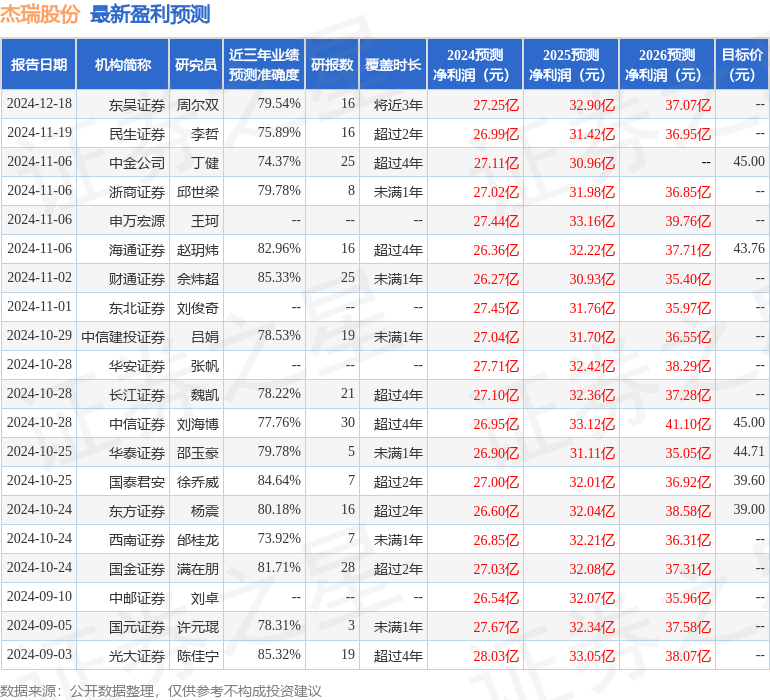Click analyst name 李哲
The width and height of the screenshot is (770, 700).
coord(205,134)
